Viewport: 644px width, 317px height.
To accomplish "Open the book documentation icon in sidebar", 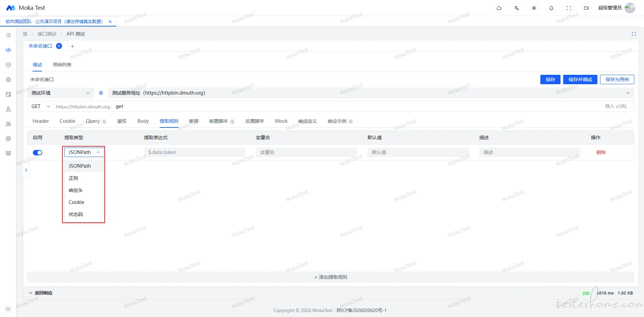I will pyautogui.click(x=8, y=153).
